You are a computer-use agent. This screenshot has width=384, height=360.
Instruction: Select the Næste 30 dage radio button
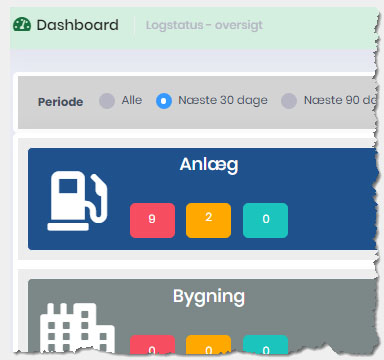coord(164,101)
